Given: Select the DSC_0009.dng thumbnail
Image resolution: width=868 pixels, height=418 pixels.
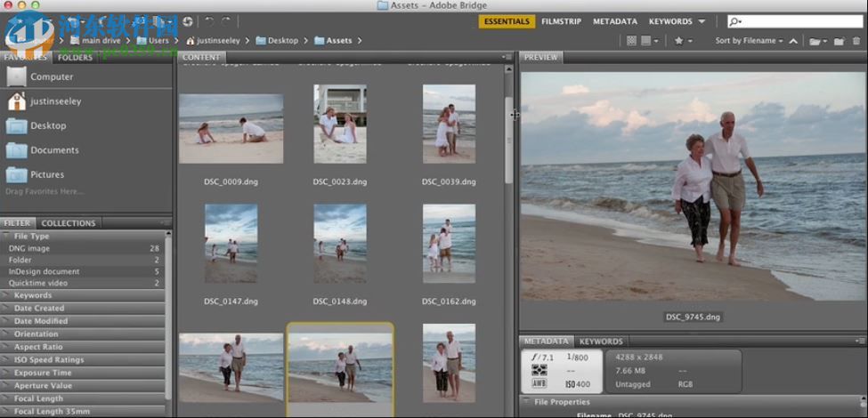Looking at the screenshot, I should [x=231, y=128].
